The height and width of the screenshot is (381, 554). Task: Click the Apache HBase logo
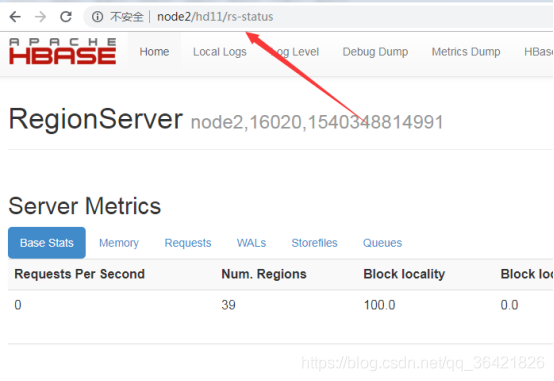click(x=63, y=51)
